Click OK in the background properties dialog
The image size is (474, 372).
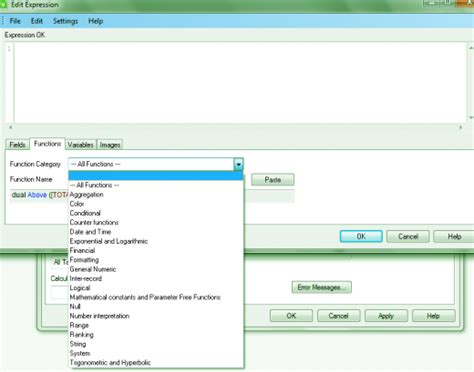[291, 316]
